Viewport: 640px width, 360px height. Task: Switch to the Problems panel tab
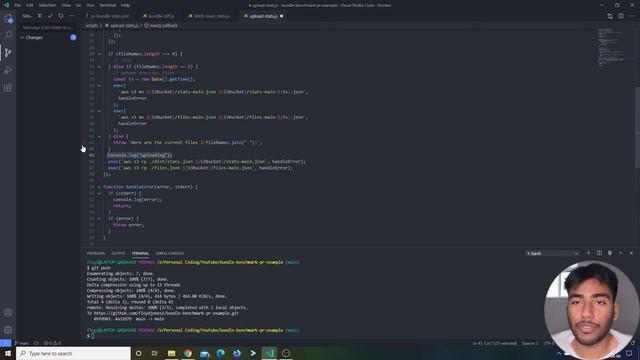tap(96, 253)
